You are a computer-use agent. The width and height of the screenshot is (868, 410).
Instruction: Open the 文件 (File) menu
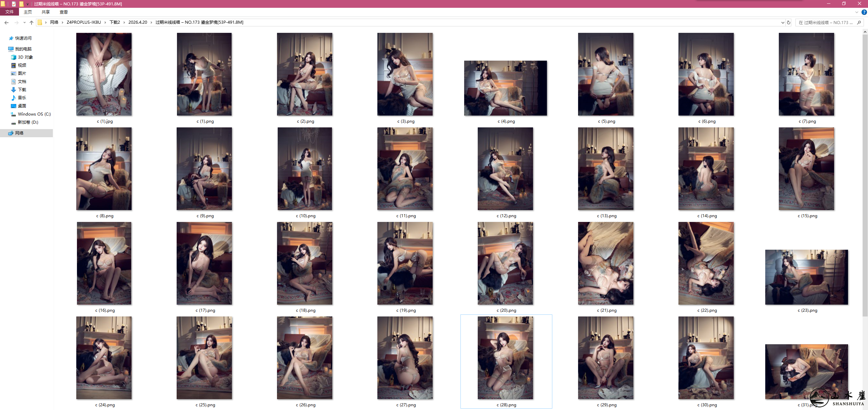(9, 12)
